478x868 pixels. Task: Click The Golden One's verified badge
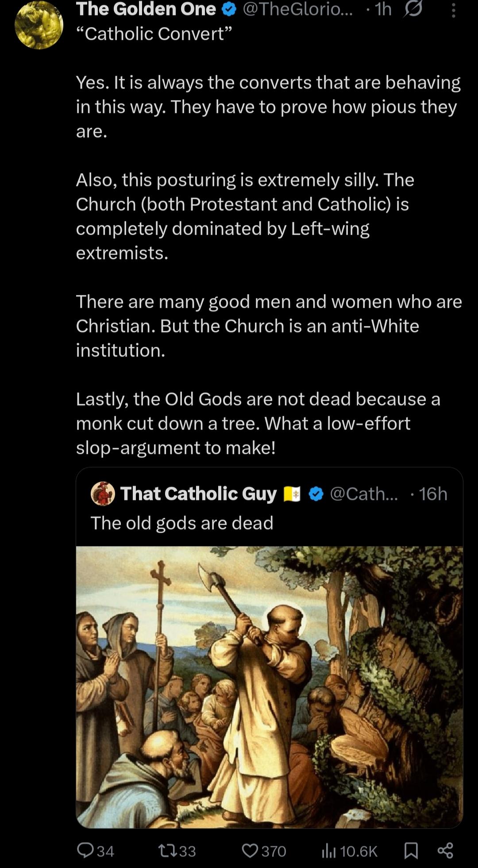point(228,10)
